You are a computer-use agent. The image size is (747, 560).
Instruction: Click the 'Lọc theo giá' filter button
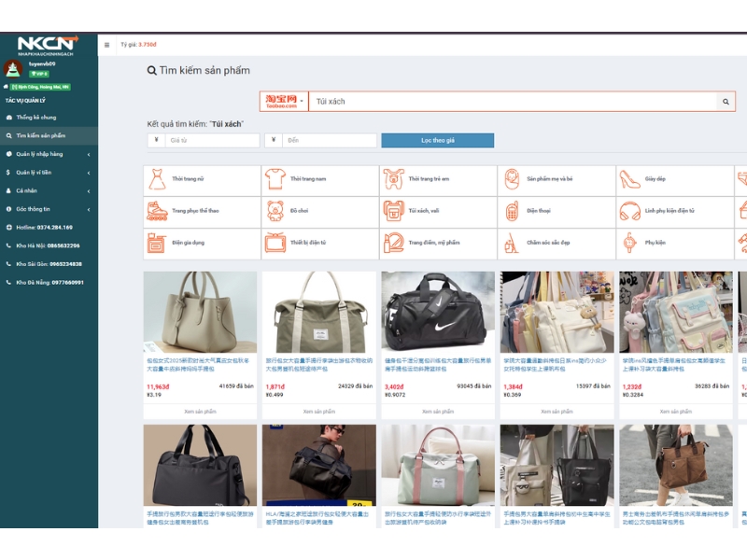(437, 140)
